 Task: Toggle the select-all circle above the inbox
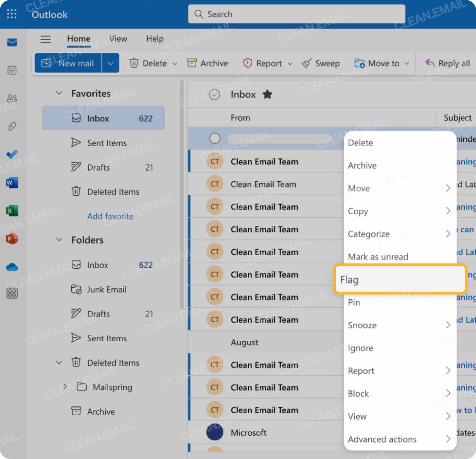(214, 94)
